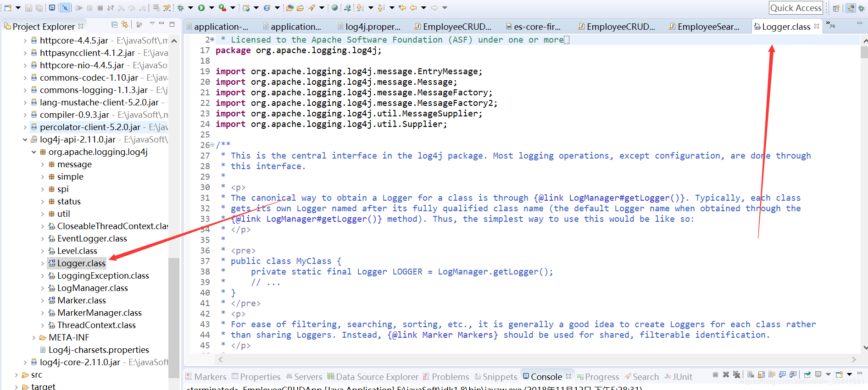Expand the message package

43,164
